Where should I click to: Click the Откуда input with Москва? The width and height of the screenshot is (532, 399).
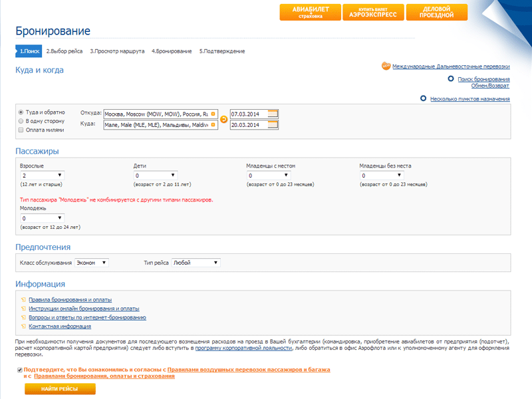[x=160, y=114]
